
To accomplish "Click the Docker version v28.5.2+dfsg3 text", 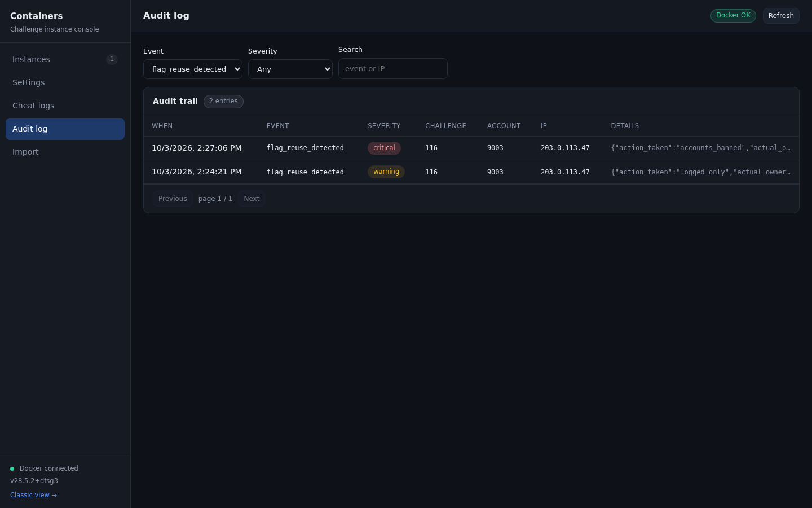I will (34, 481).
